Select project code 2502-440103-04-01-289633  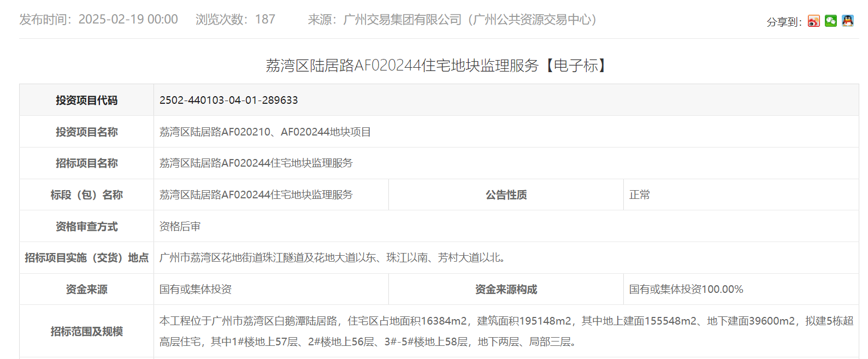click(228, 100)
